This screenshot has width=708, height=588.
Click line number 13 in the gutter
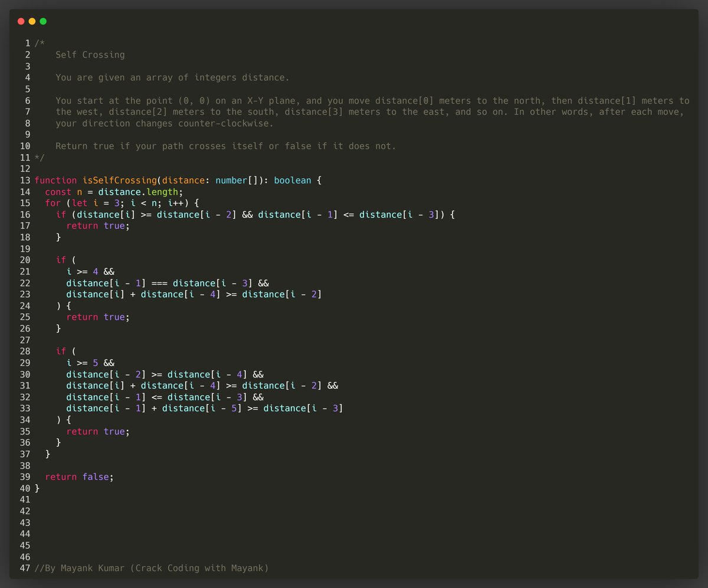point(25,180)
